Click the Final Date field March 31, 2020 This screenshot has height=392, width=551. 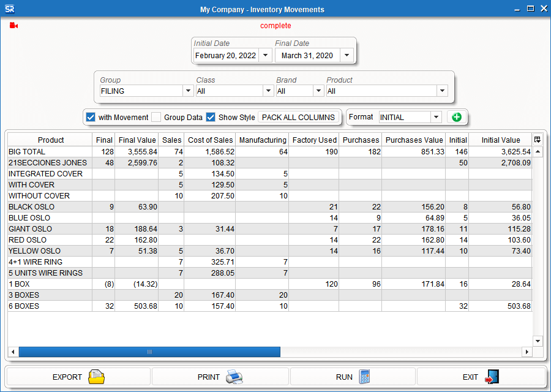tap(307, 55)
